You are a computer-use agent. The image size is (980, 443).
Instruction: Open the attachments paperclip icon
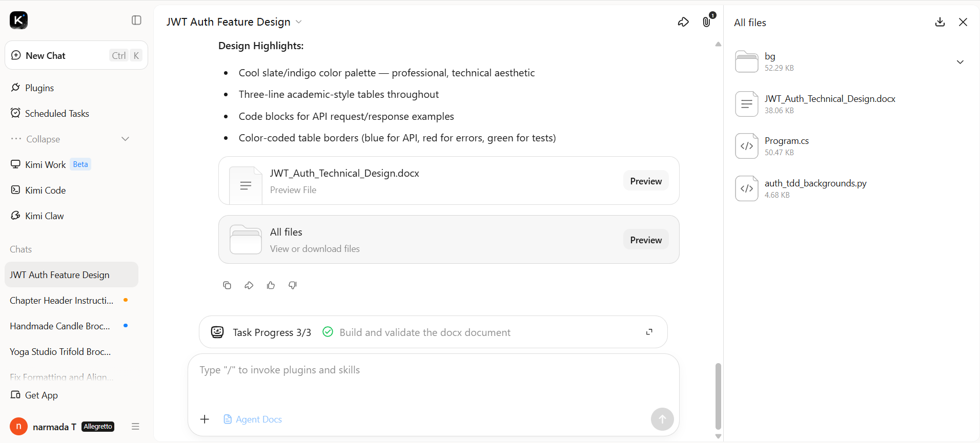707,22
